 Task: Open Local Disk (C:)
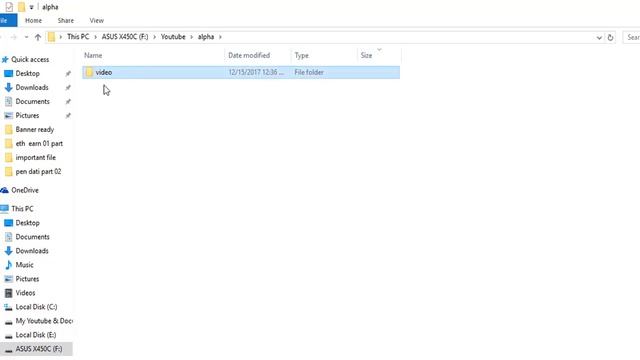coord(36,307)
